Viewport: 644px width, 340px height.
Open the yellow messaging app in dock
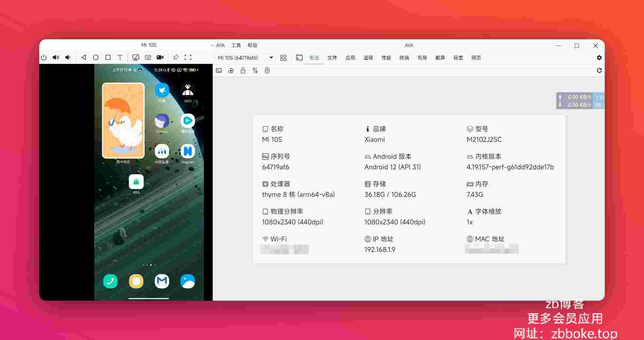pos(136,281)
